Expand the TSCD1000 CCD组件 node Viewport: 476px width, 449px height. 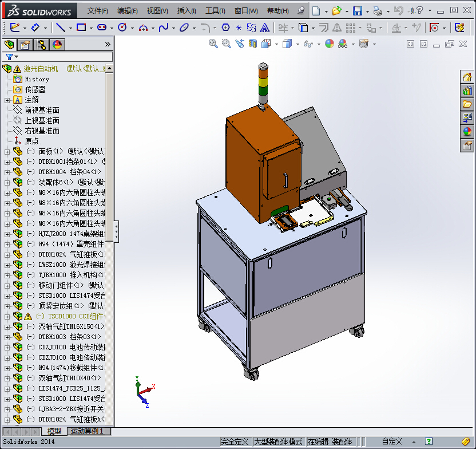coord(7,317)
